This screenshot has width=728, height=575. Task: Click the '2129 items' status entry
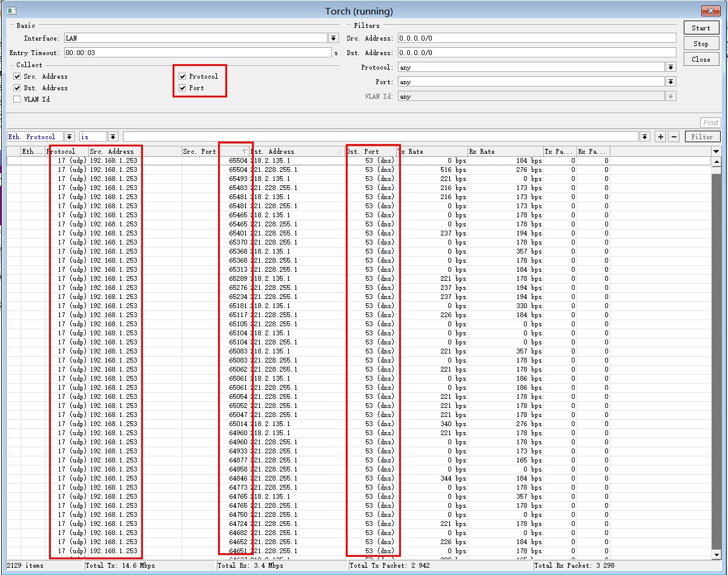(25, 565)
